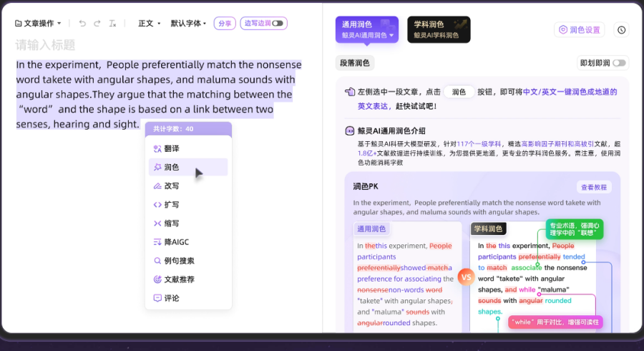
Task: Select 扩写 from the context menu
Action: coord(188,205)
